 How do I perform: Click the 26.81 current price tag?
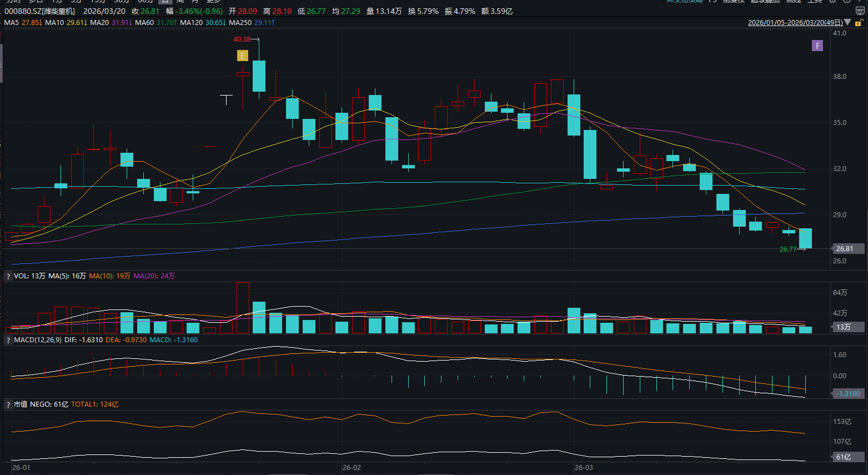845,249
